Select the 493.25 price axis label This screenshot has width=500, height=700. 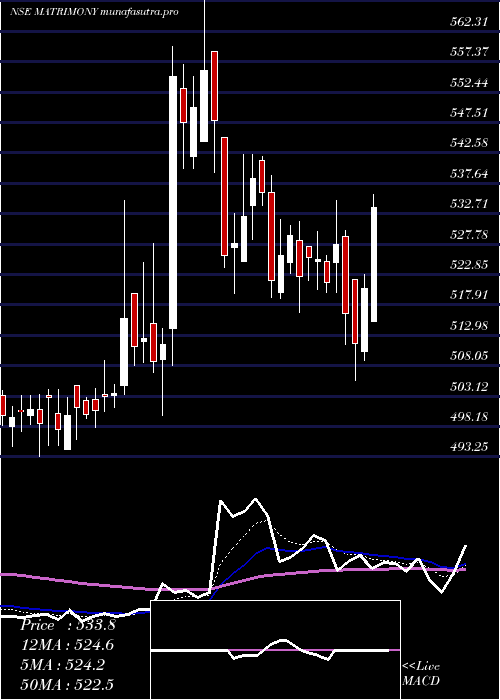[469, 447]
